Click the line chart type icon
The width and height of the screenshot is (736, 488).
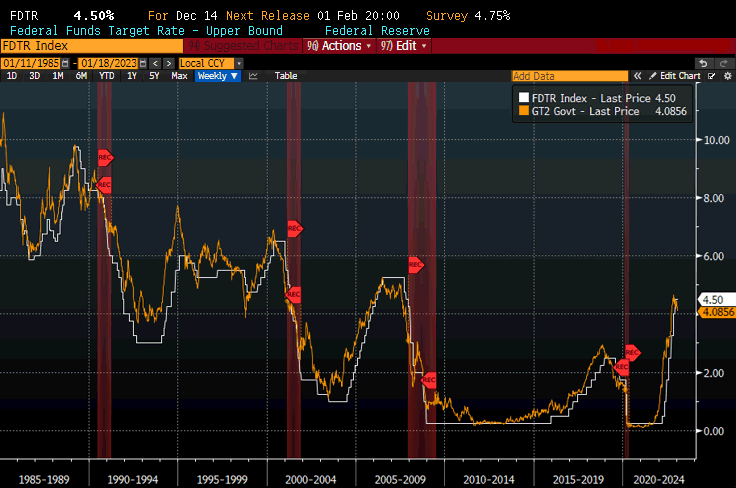pyautogui.click(x=253, y=76)
